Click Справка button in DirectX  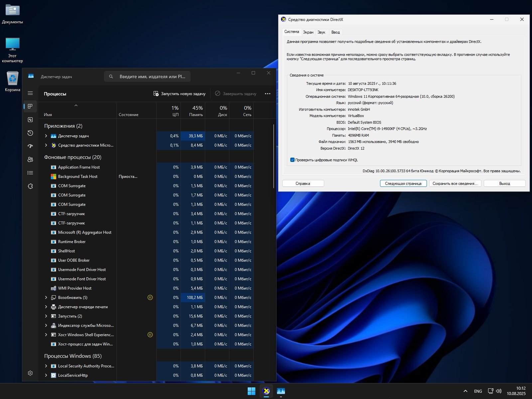tap(303, 184)
